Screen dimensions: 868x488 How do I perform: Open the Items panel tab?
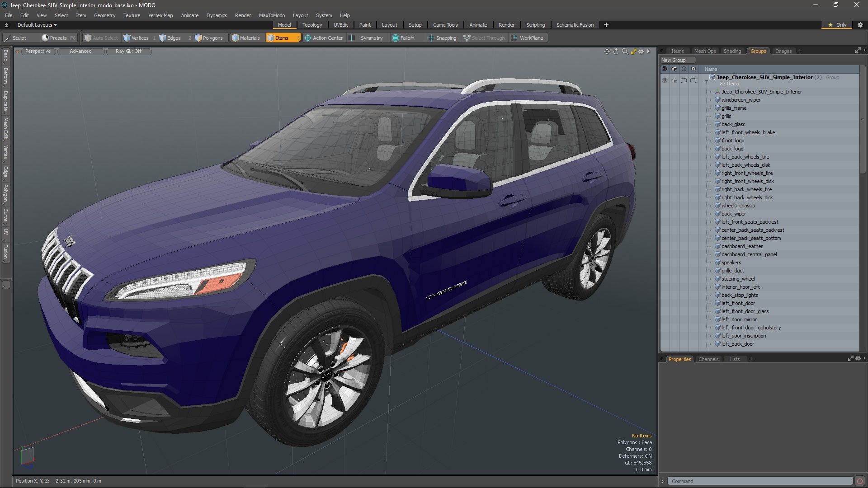click(677, 51)
